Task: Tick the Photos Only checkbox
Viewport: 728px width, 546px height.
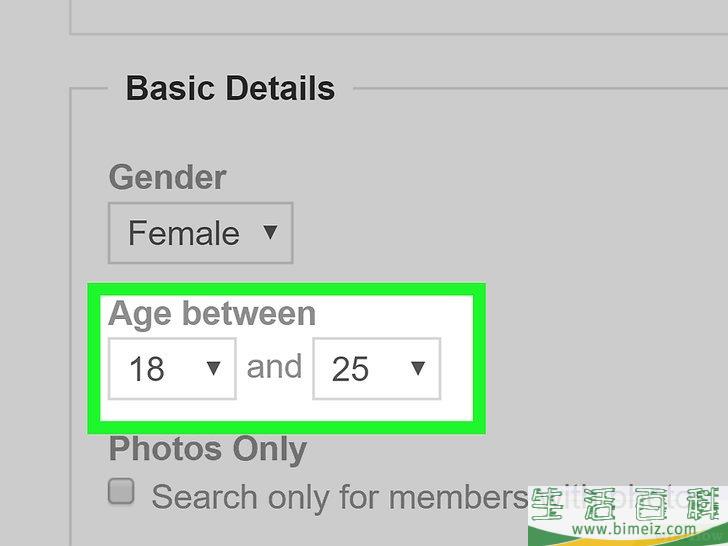Action: click(x=121, y=491)
